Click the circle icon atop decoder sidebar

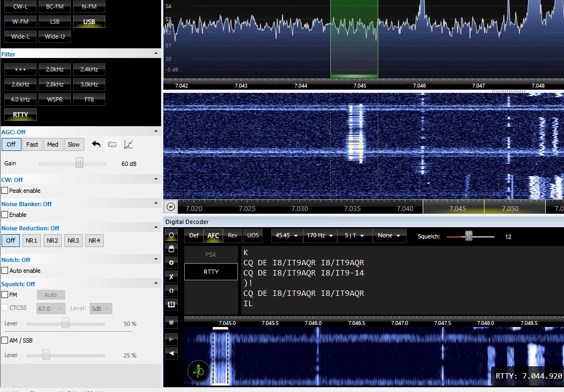pyautogui.click(x=172, y=235)
